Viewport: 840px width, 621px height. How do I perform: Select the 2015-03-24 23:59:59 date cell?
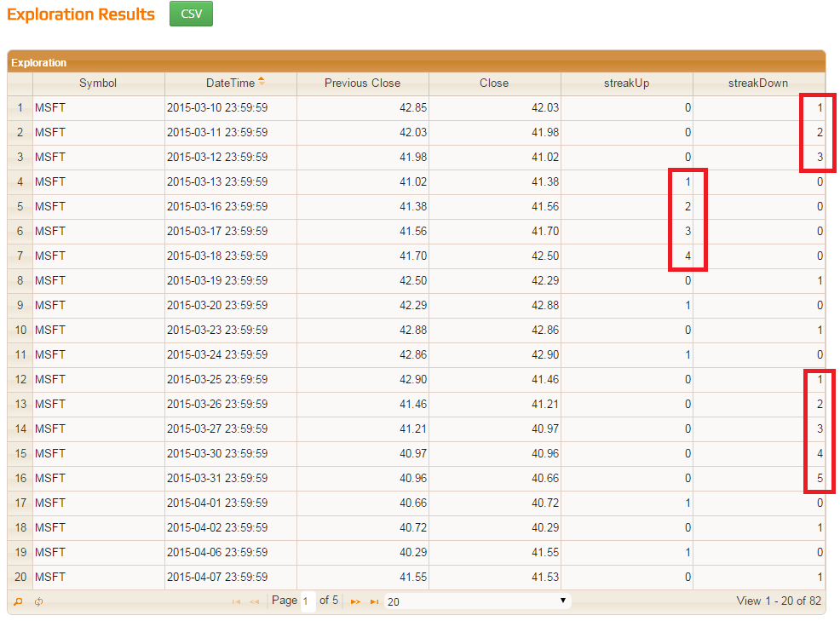coord(230,354)
